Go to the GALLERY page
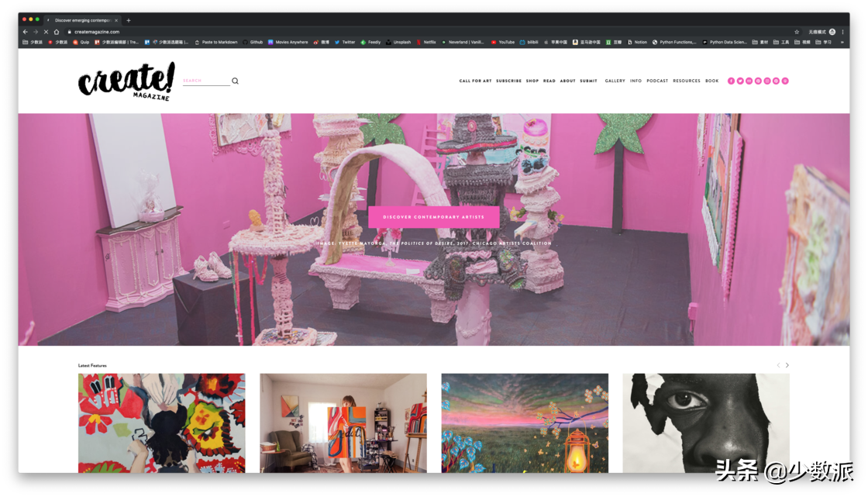The height and width of the screenshot is (497, 868). [x=615, y=81]
